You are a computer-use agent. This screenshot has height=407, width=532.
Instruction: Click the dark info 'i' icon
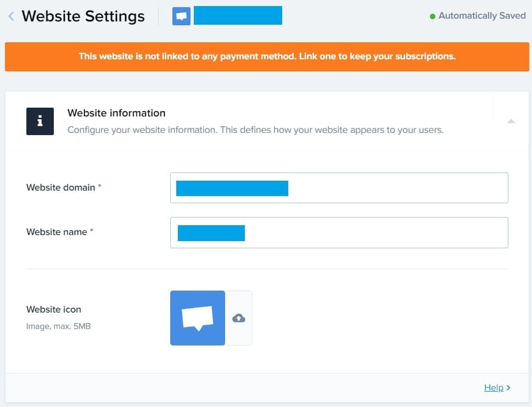40,121
